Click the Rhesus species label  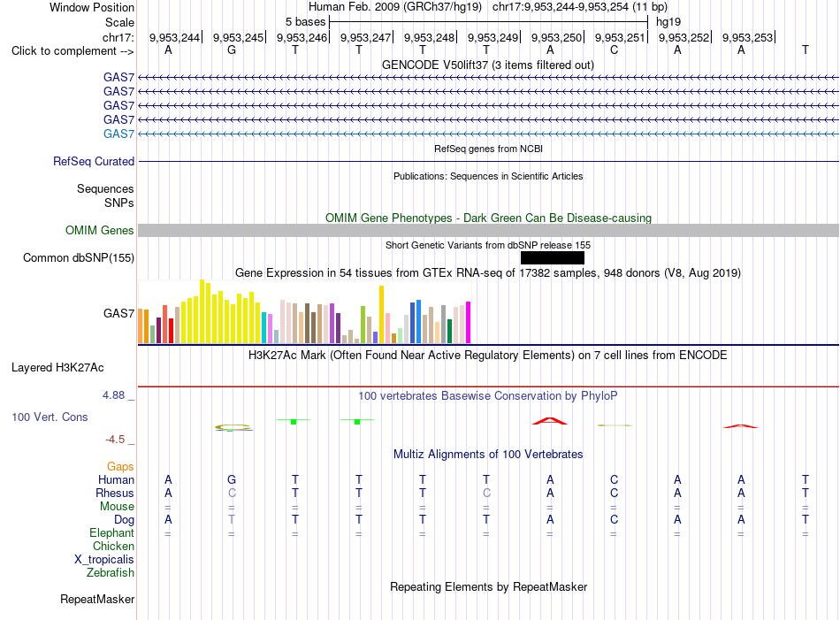coord(115,493)
